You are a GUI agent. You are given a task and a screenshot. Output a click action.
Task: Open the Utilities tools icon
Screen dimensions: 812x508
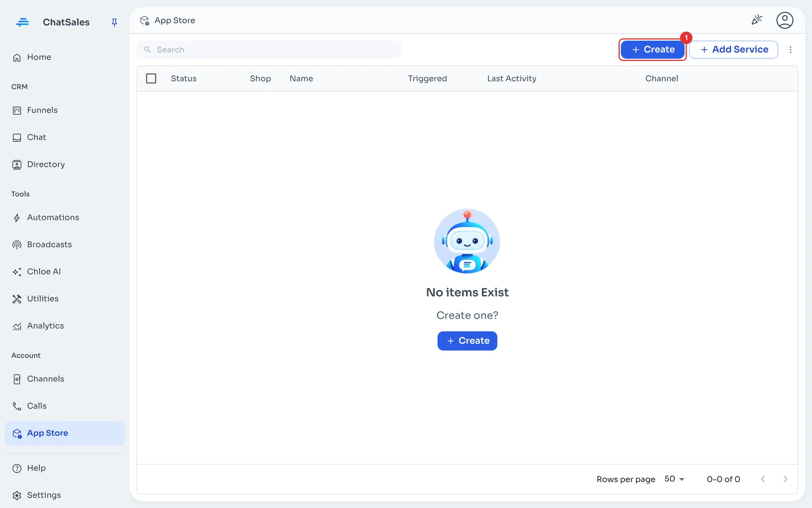tap(17, 299)
